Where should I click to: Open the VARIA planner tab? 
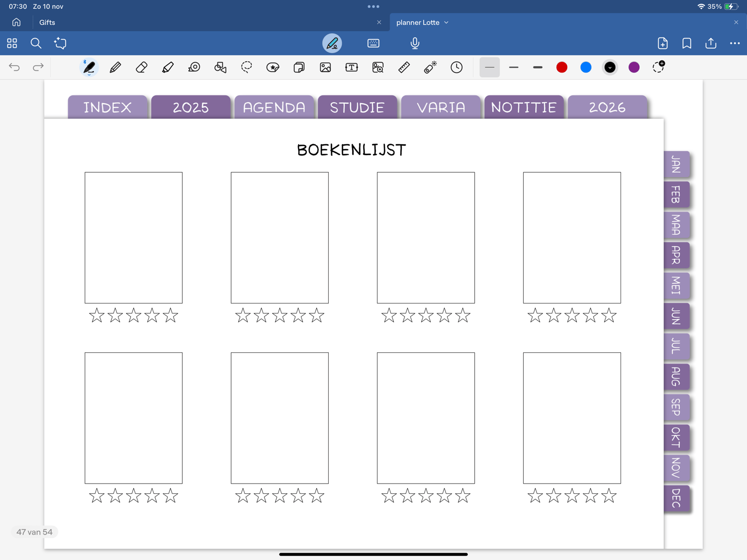[441, 107]
